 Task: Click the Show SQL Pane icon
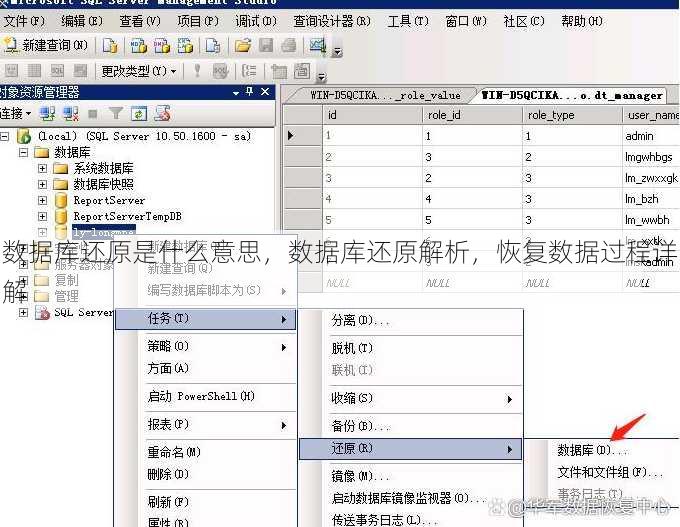[57, 70]
